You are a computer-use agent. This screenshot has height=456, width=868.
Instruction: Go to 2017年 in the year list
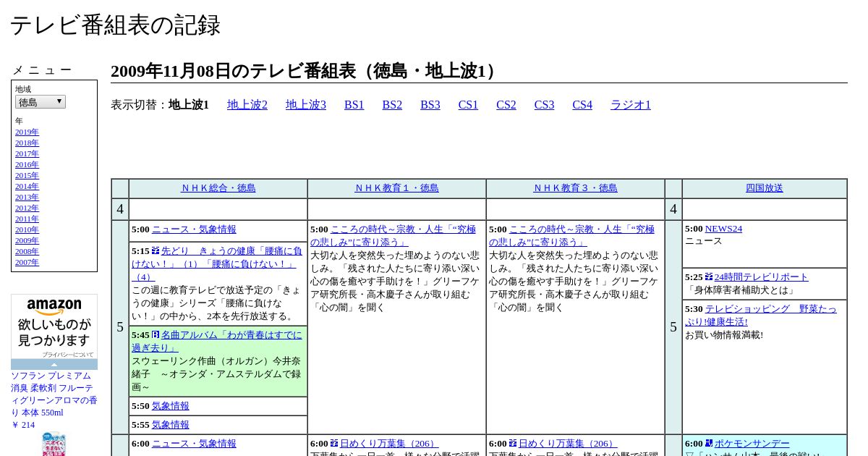tap(27, 153)
